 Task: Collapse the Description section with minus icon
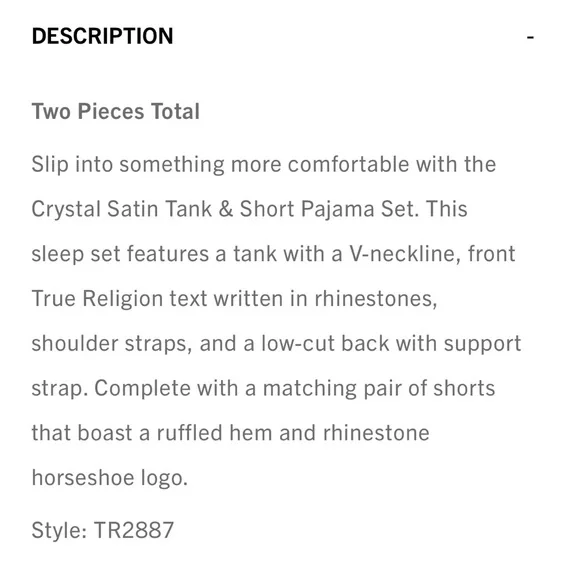coord(530,37)
